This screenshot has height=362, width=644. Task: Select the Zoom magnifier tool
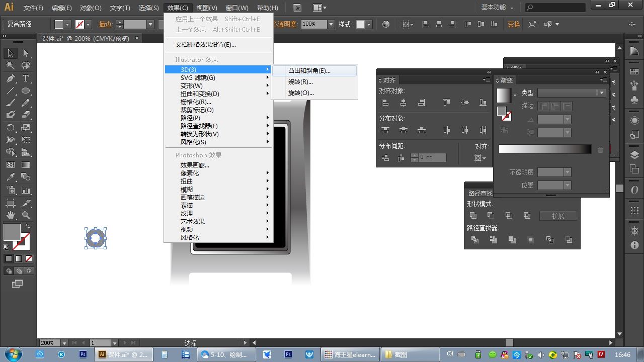coord(26,215)
